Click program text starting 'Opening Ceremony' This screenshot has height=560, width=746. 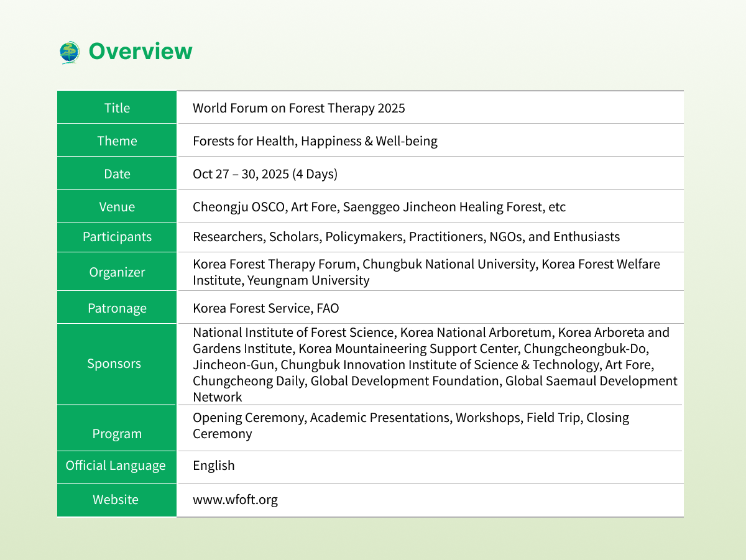coord(411,426)
